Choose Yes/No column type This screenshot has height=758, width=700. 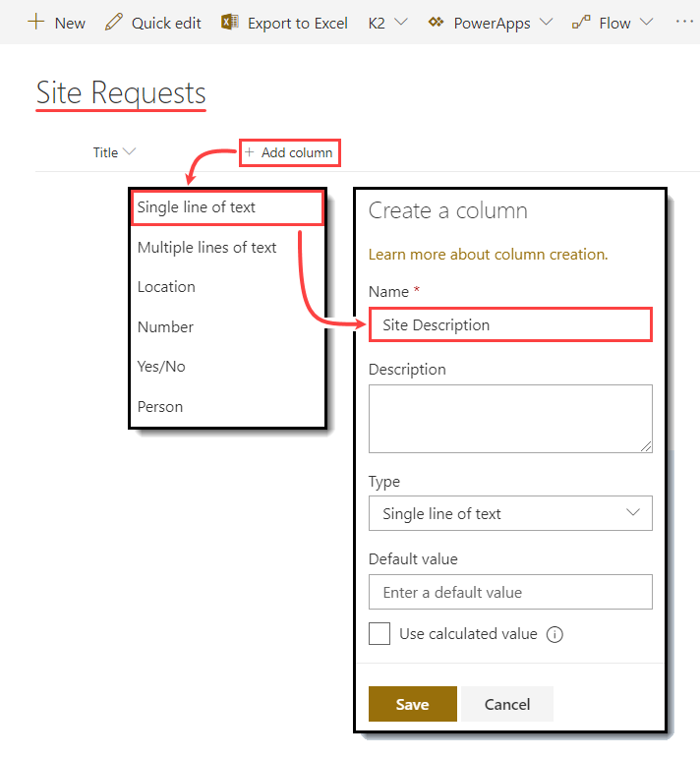[227, 367]
